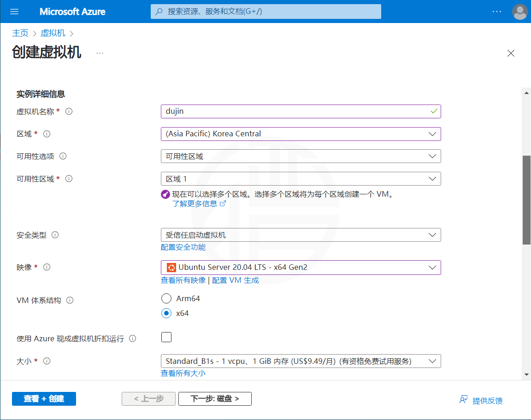This screenshot has width=531, height=420.
Task: Click the 查看 + 创建 button
Action: (x=44, y=399)
